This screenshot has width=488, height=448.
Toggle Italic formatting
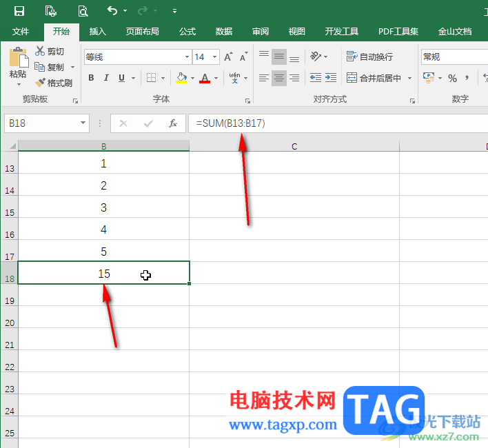coord(106,78)
